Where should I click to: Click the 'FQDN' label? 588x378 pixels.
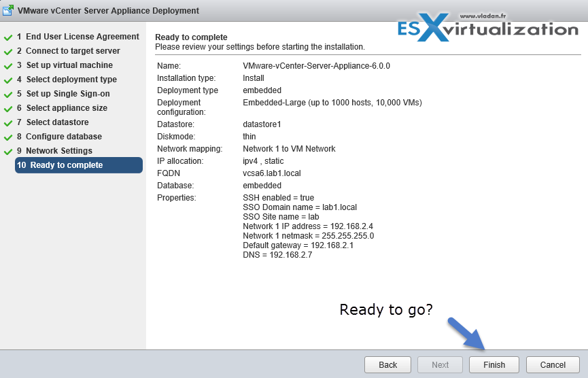pyautogui.click(x=169, y=173)
